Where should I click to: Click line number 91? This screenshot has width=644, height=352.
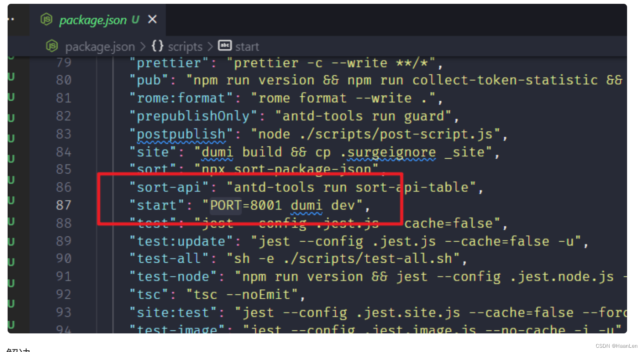coord(64,276)
